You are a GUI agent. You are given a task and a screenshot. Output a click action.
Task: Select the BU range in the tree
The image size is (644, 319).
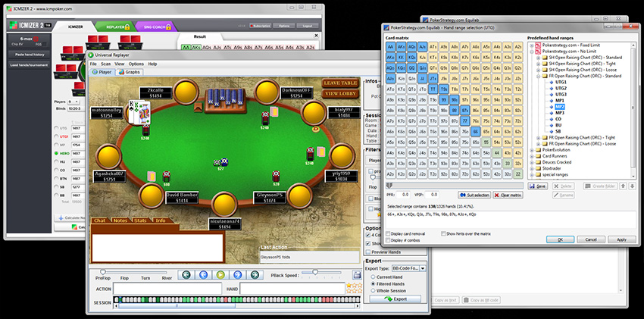pyautogui.click(x=558, y=125)
